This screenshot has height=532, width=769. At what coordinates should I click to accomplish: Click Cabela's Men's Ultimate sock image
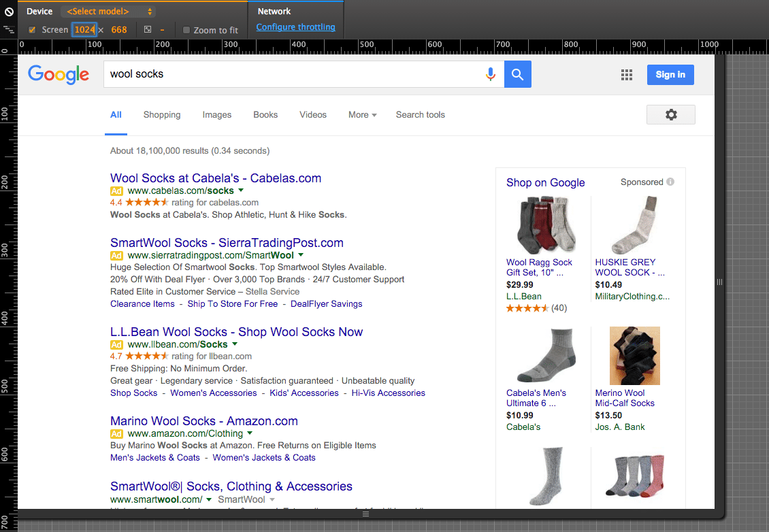(546, 356)
